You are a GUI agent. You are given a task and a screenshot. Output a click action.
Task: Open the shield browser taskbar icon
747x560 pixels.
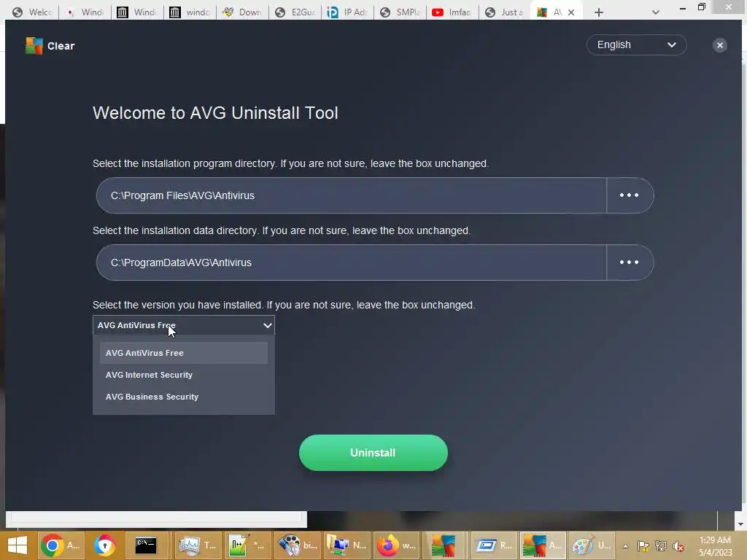(x=104, y=545)
